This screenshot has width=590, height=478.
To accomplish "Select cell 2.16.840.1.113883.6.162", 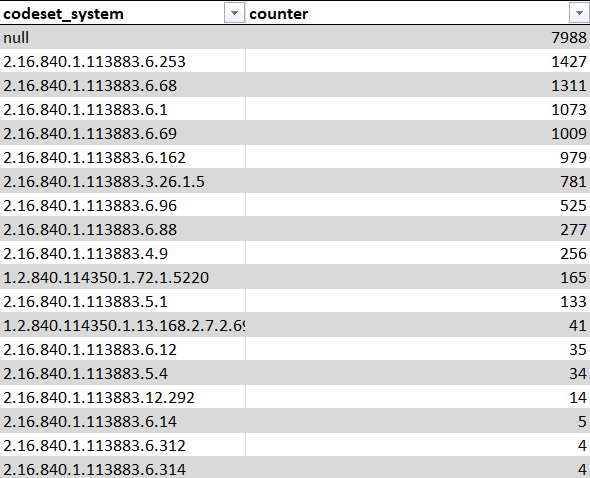I will [123, 157].
